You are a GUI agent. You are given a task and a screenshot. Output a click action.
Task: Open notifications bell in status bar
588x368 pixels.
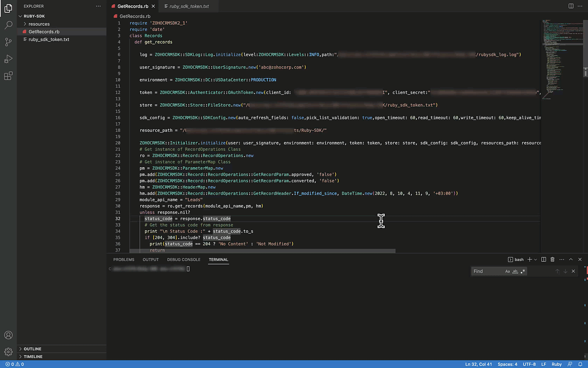(580, 364)
